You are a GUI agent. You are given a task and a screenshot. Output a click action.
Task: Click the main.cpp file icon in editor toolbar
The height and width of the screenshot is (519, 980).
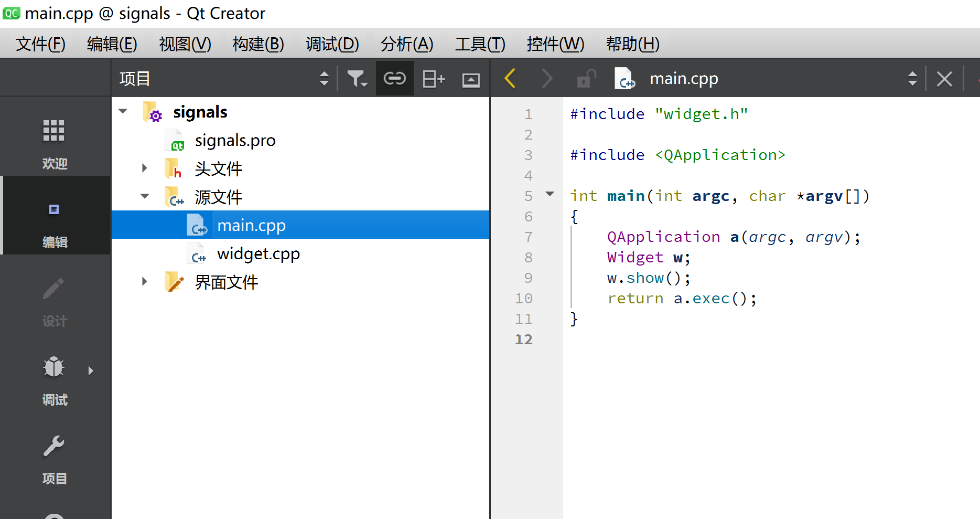pos(624,79)
